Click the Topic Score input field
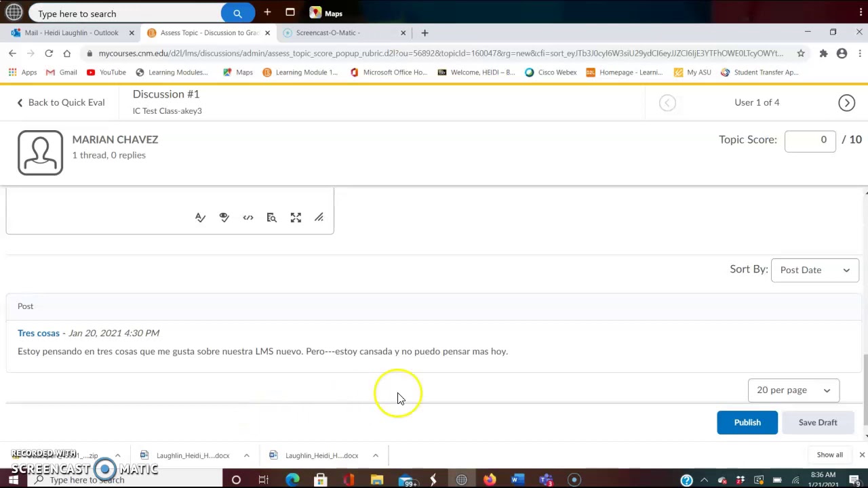 pyautogui.click(x=810, y=140)
